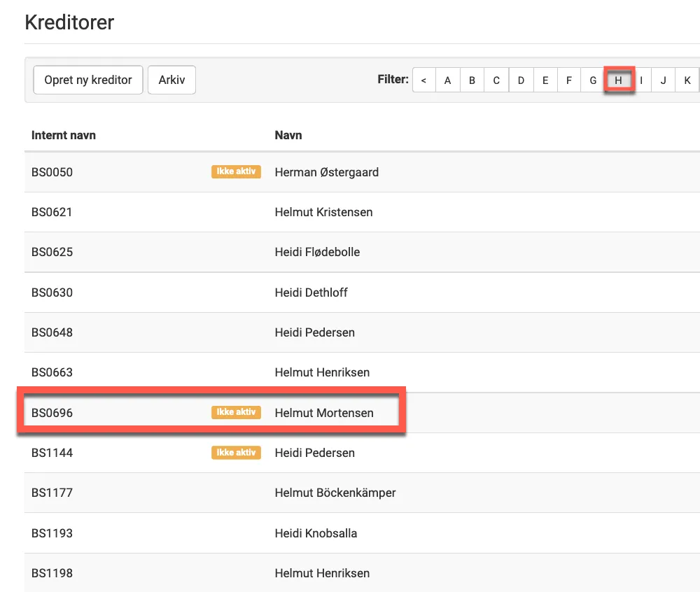Filter creditors by letter D
Image resolution: width=700 pixels, height=592 pixels.
coord(521,80)
